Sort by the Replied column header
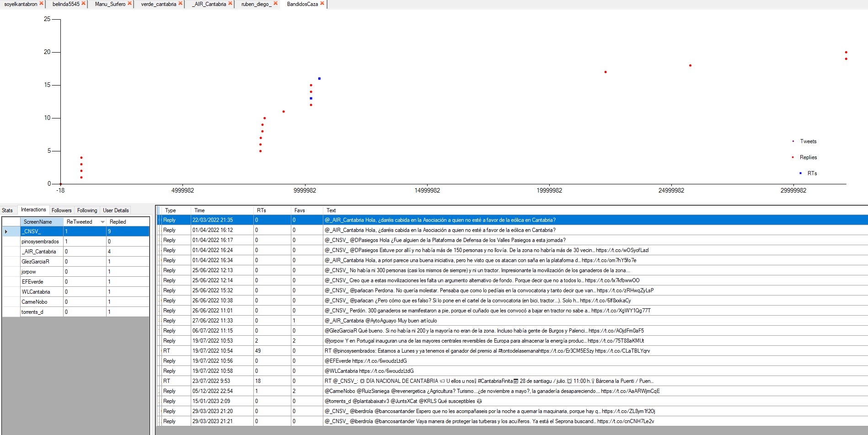The width and height of the screenshot is (868, 435). pyautogui.click(x=128, y=222)
